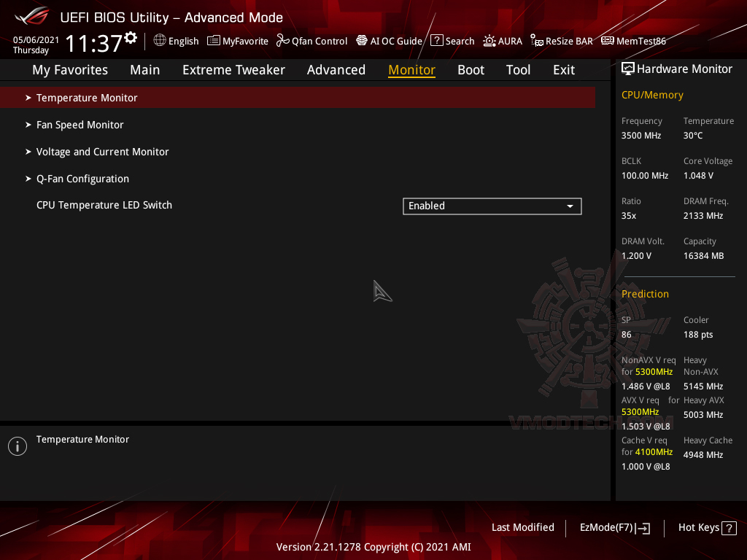Click the globe language icon
747x560 pixels.
160,41
